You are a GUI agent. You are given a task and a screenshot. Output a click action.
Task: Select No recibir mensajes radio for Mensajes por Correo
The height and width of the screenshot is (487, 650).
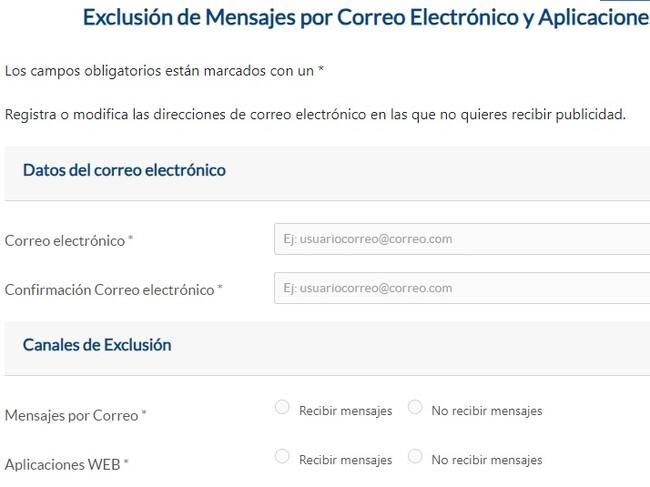point(416,408)
